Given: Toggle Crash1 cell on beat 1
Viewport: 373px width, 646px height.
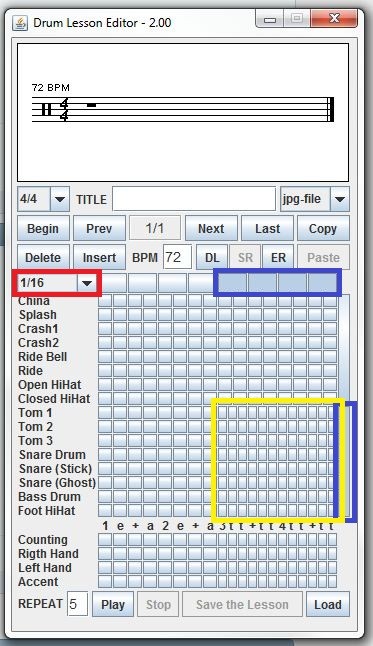Looking at the screenshot, I should pyautogui.click(x=105, y=329).
